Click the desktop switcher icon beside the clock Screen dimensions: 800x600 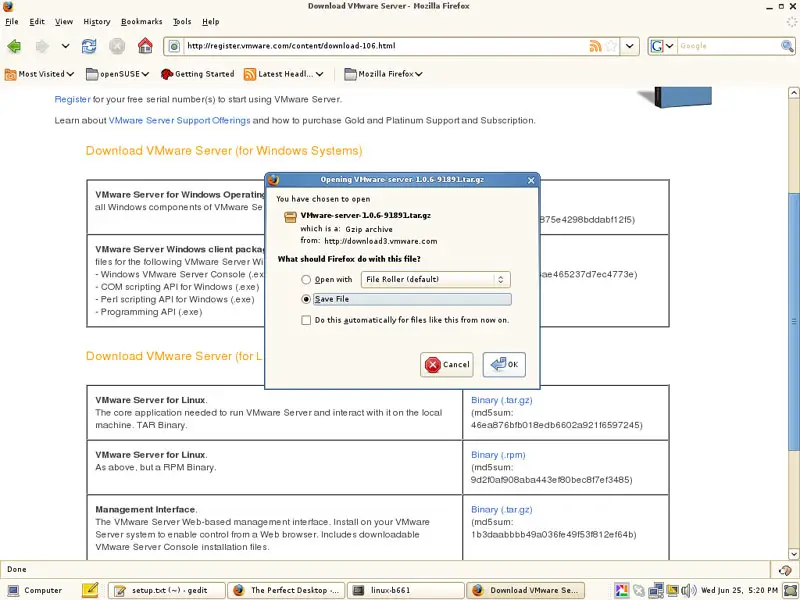pos(791,590)
